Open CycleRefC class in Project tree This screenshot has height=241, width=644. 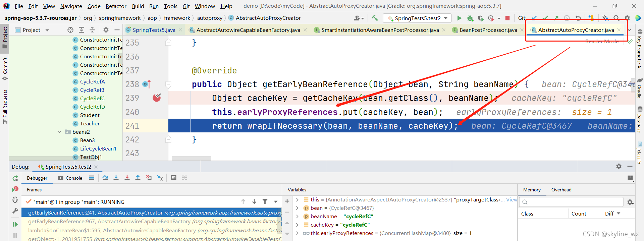click(x=92, y=98)
